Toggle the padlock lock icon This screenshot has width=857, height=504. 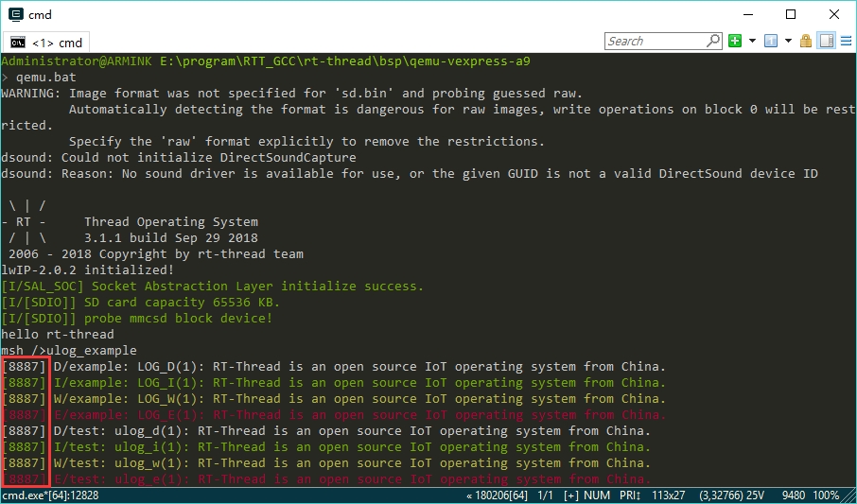point(806,41)
